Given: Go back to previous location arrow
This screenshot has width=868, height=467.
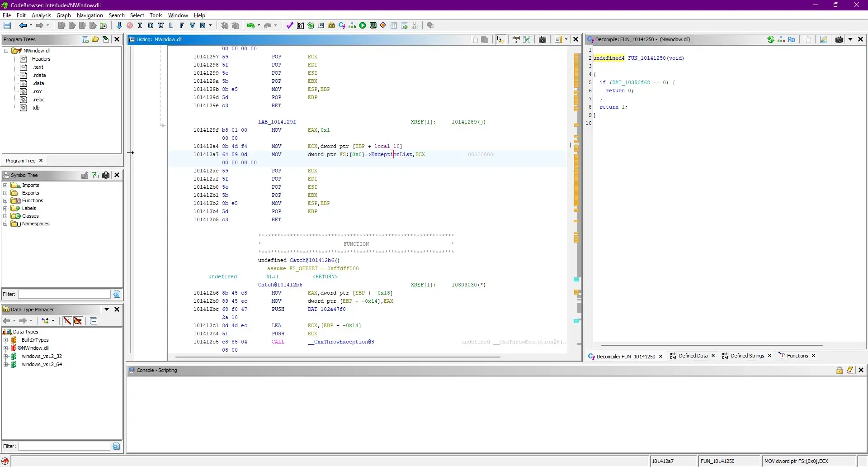Looking at the screenshot, I should [x=23, y=25].
